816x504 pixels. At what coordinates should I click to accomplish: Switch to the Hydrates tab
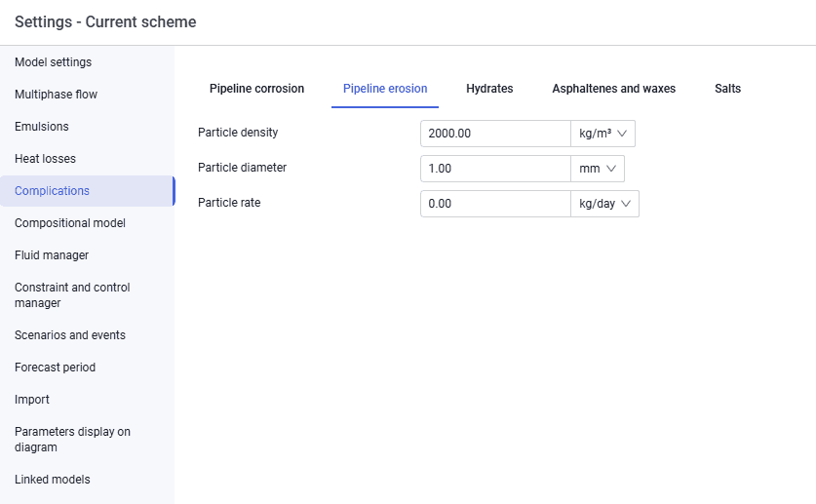(489, 89)
